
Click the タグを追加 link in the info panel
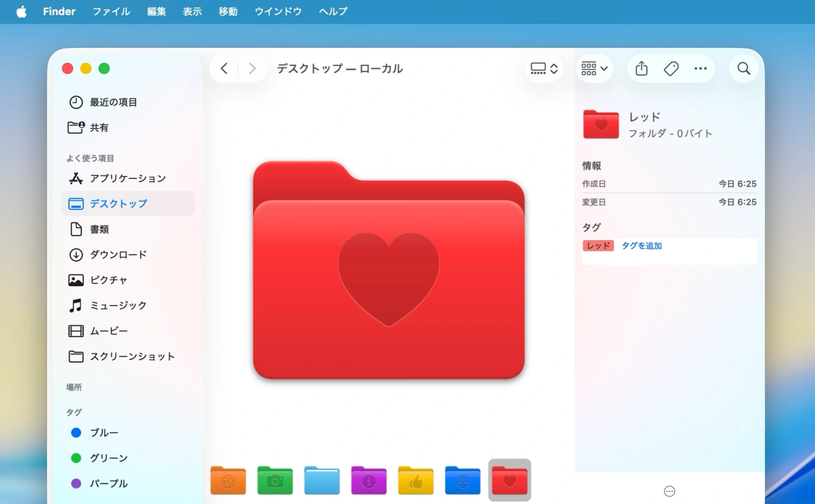[641, 245]
